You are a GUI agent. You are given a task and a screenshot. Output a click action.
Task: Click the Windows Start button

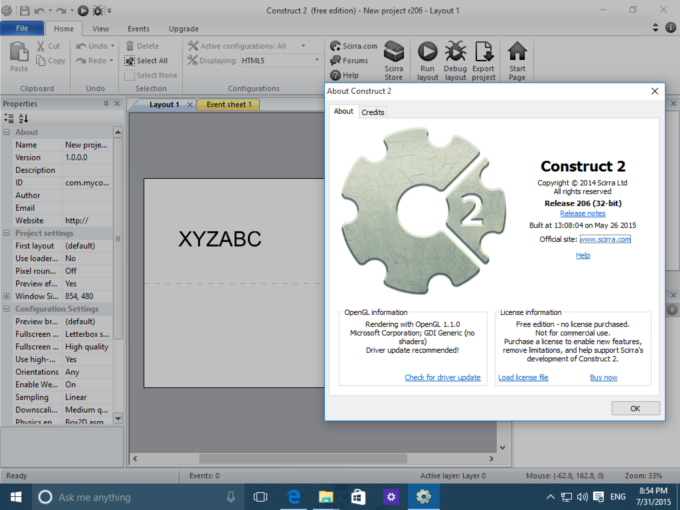[16, 497]
